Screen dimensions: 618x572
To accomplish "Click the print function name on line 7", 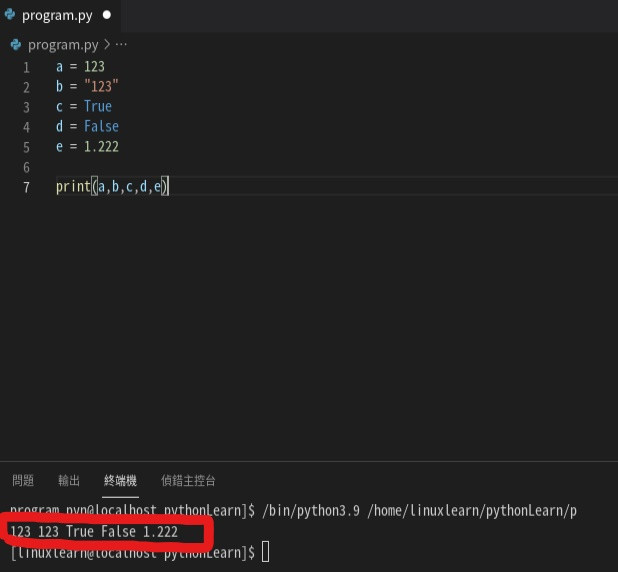I will click(x=73, y=186).
